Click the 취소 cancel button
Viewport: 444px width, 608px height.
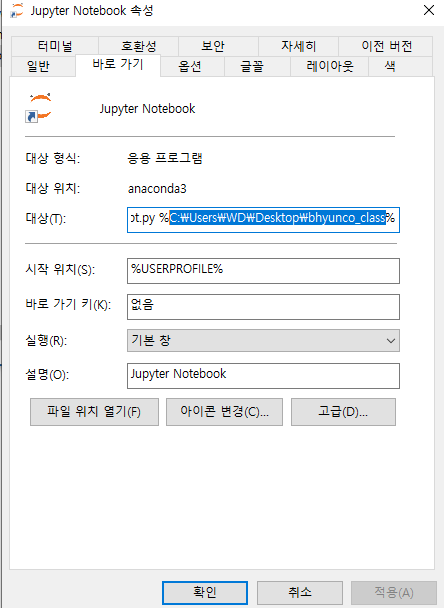(300, 592)
